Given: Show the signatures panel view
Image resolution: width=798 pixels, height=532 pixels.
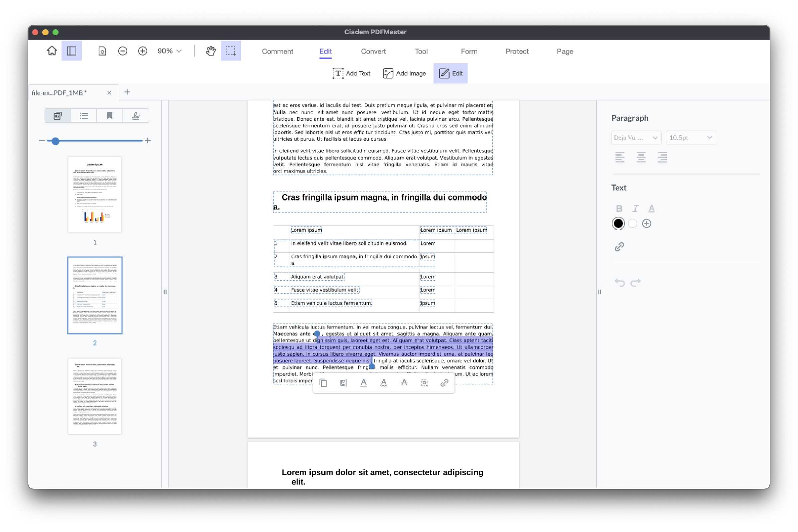Looking at the screenshot, I should click(136, 116).
